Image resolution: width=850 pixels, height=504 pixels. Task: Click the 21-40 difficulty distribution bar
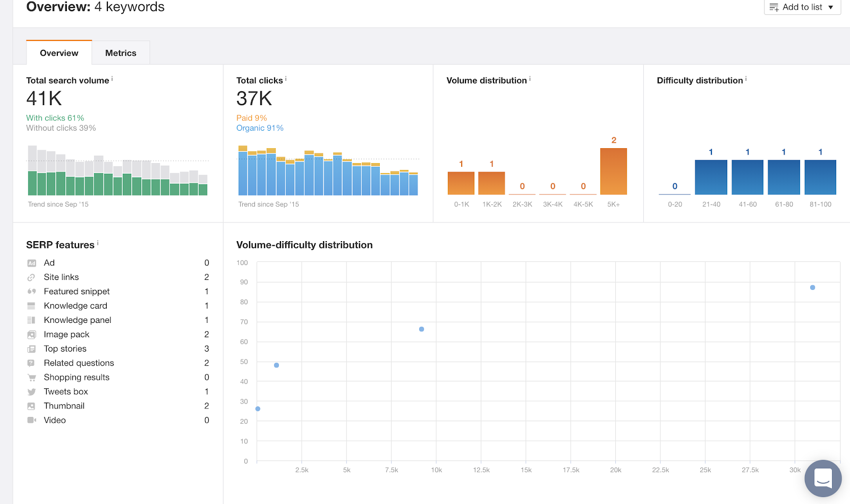coord(711,177)
